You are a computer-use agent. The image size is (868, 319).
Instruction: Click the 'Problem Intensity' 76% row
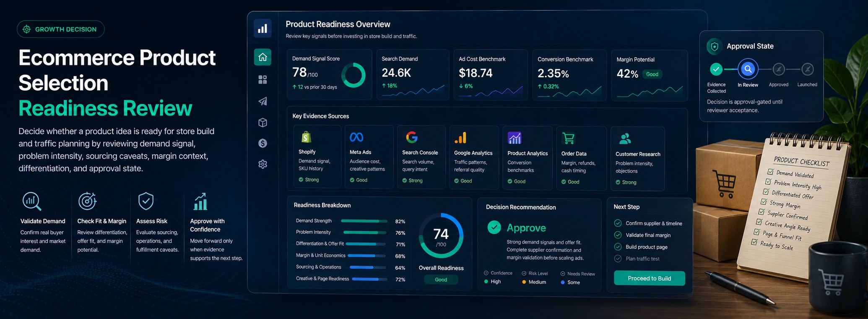click(351, 233)
